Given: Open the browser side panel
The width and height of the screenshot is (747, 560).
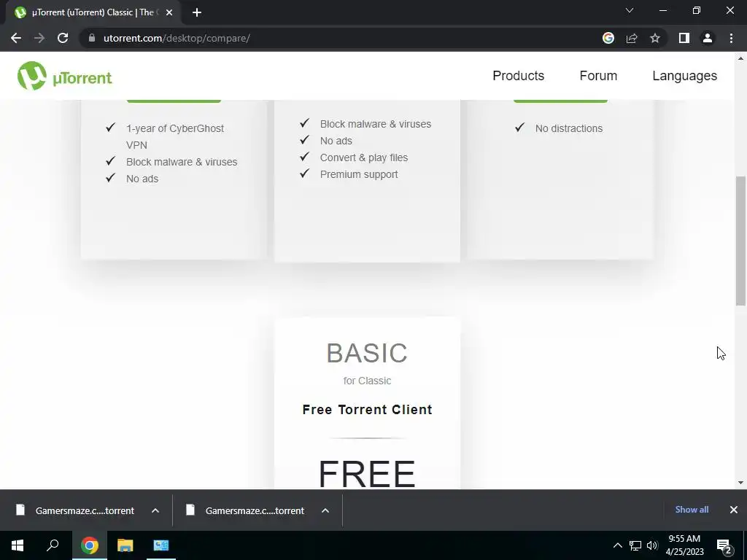Looking at the screenshot, I should (x=684, y=38).
